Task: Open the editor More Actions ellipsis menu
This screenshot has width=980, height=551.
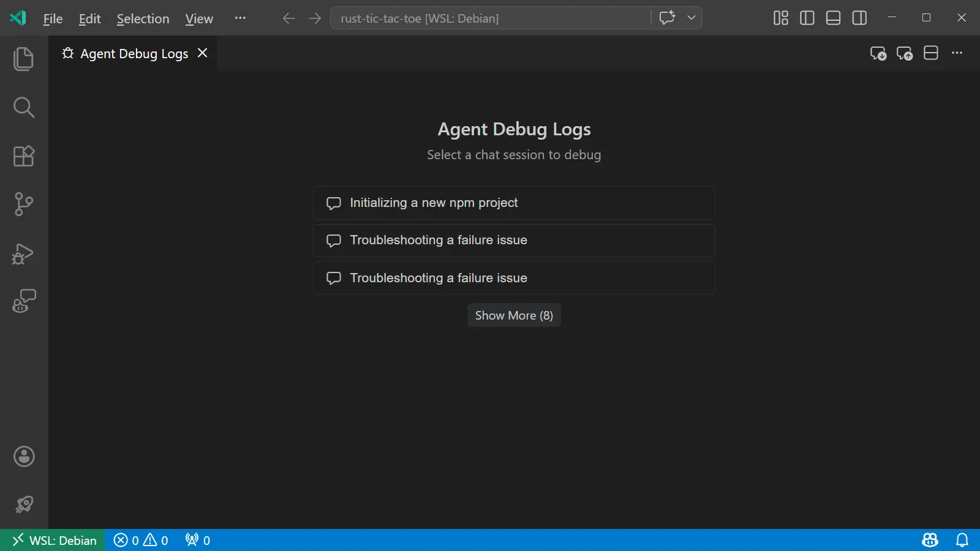Action: pyautogui.click(x=957, y=53)
